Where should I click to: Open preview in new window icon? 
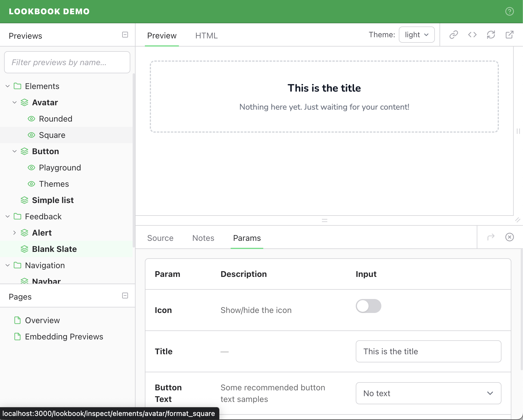509,35
